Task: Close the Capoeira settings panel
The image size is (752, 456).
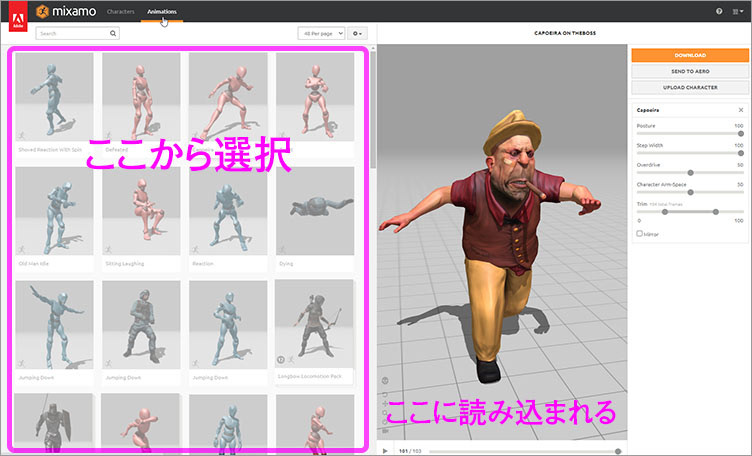Action: (x=740, y=110)
